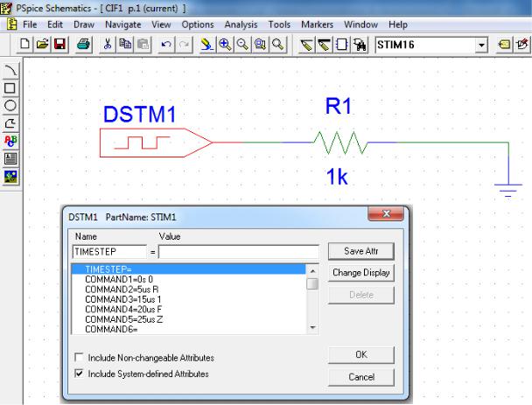Viewport: 532px width, 405px height.
Task: Toggle Include Non-changeable Attributes checkbox
Action: coord(79,357)
